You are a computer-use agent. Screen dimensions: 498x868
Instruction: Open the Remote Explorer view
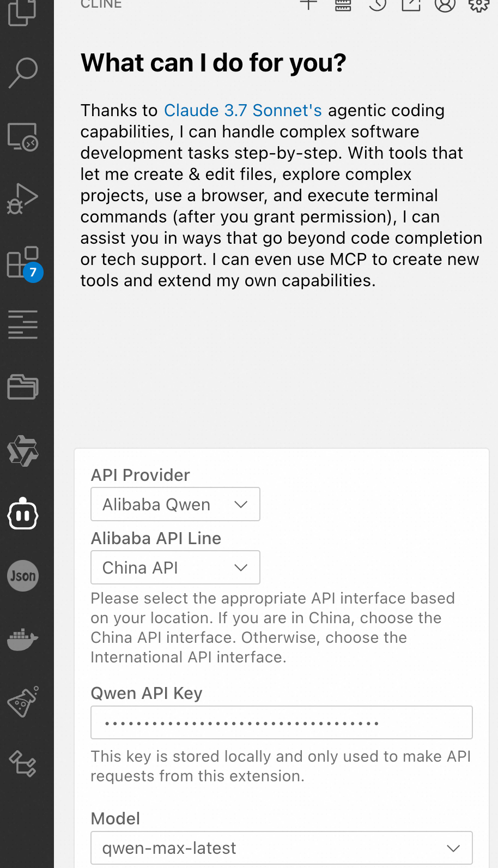point(23,136)
